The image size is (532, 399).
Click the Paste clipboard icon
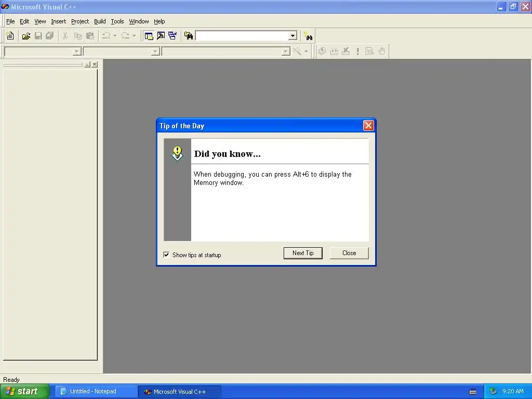[x=90, y=36]
